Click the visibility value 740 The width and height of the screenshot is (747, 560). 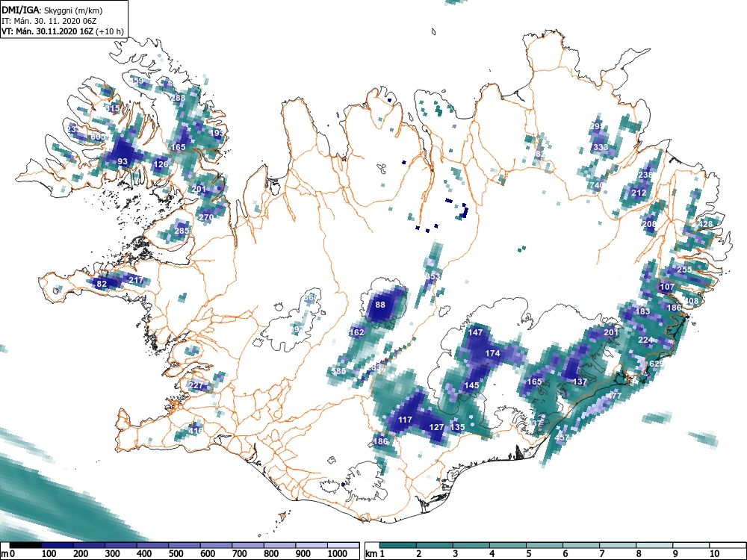[x=598, y=185]
